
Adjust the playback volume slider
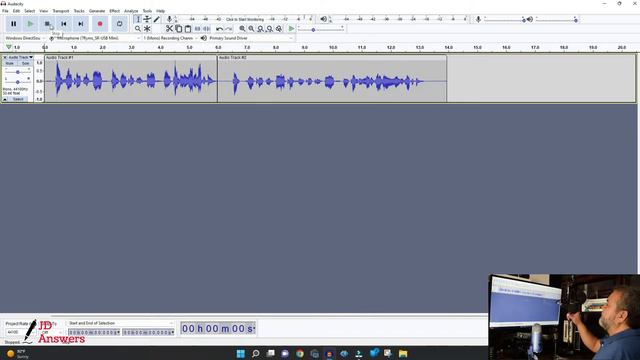tap(556, 19)
